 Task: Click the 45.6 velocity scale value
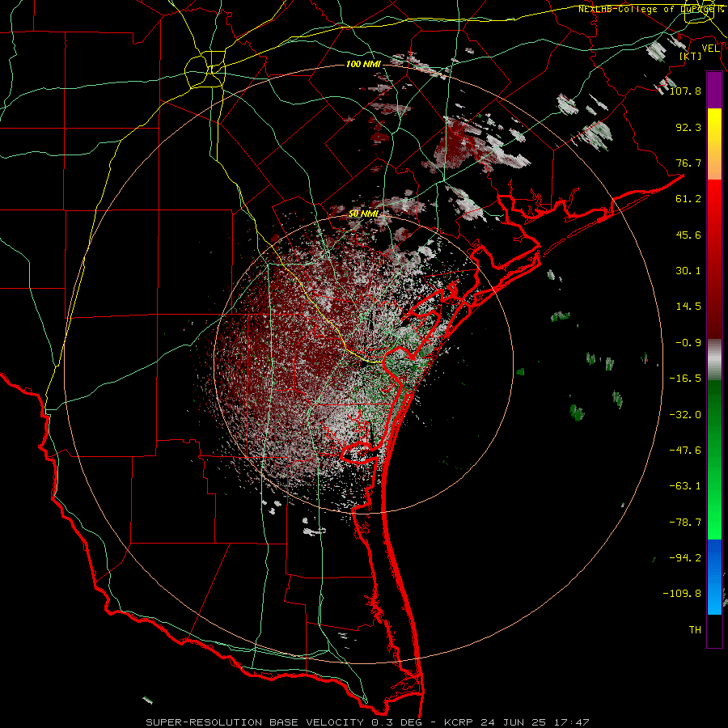[688, 235]
